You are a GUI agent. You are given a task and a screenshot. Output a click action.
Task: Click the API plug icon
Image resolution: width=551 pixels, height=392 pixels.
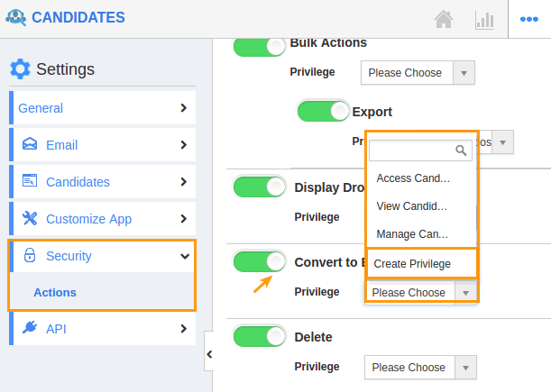click(x=30, y=327)
